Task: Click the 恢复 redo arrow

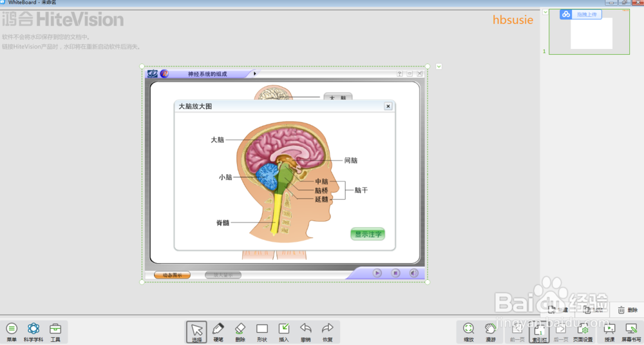Action: pos(327,332)
